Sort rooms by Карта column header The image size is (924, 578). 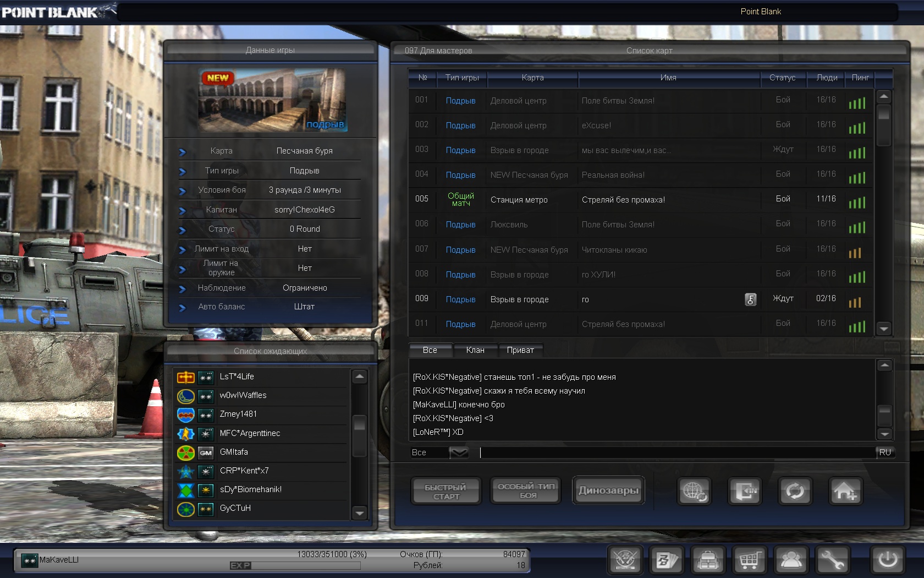click(x=533, y=78)
